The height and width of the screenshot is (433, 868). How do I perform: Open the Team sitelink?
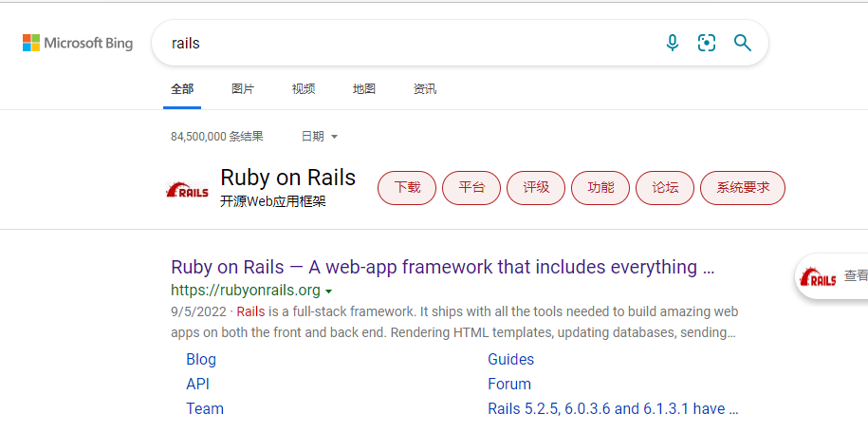click(205, 408)
